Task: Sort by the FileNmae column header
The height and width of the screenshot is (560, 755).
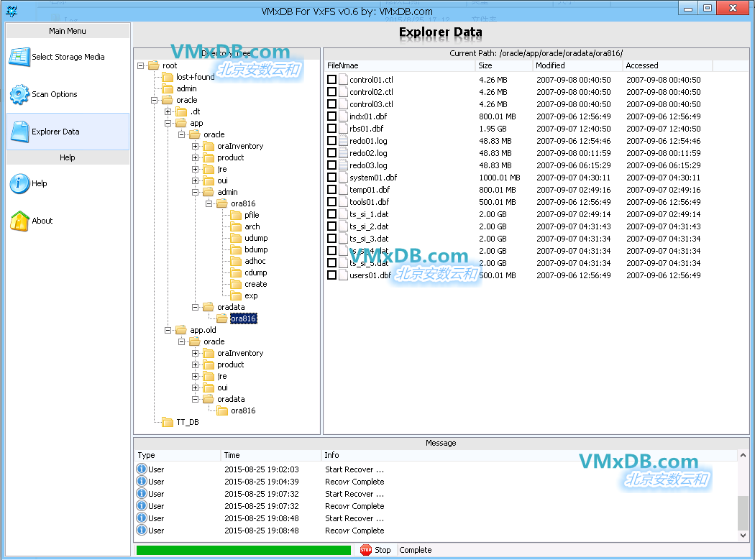Action: tap(400, 65)
